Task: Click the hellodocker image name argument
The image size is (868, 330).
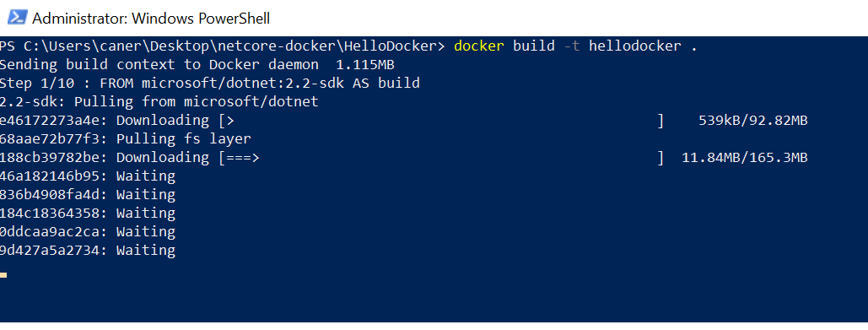Action: tap(635, 46)
